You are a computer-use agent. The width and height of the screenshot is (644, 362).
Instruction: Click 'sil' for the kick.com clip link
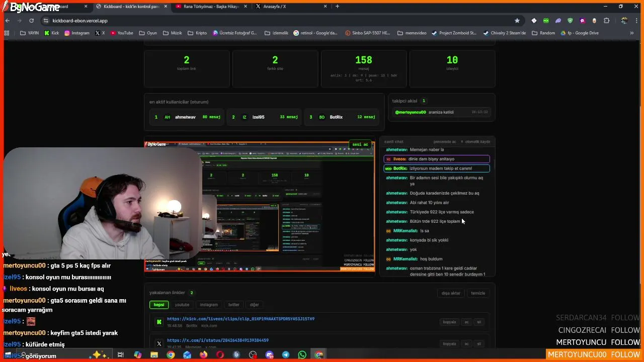coord(479,322)
